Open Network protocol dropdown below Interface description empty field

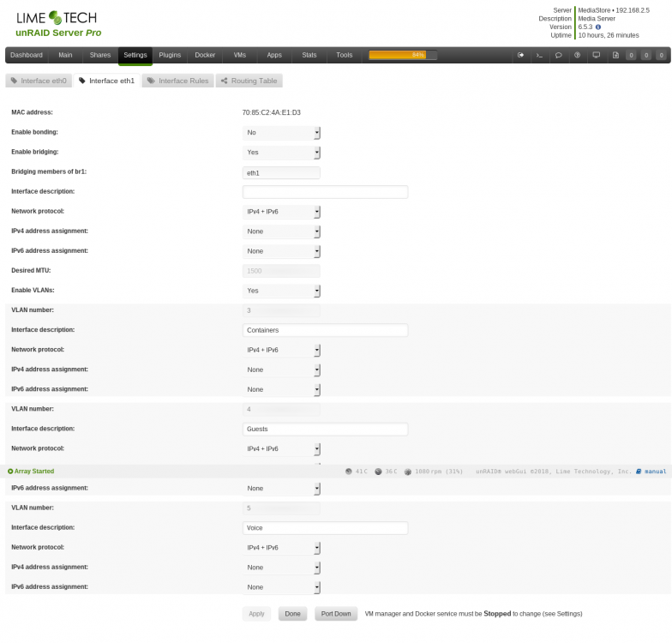point(281,212)
